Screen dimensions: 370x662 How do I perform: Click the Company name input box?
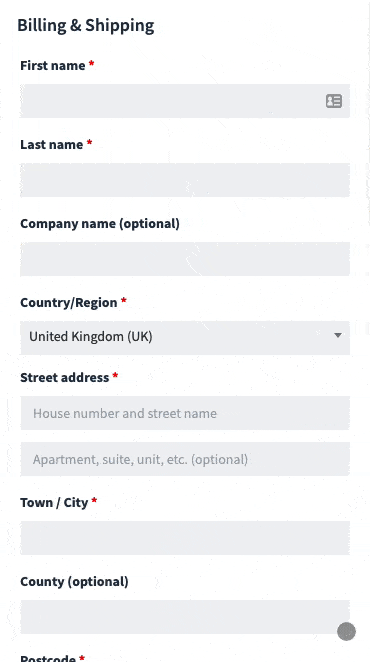tap(185, 259)
